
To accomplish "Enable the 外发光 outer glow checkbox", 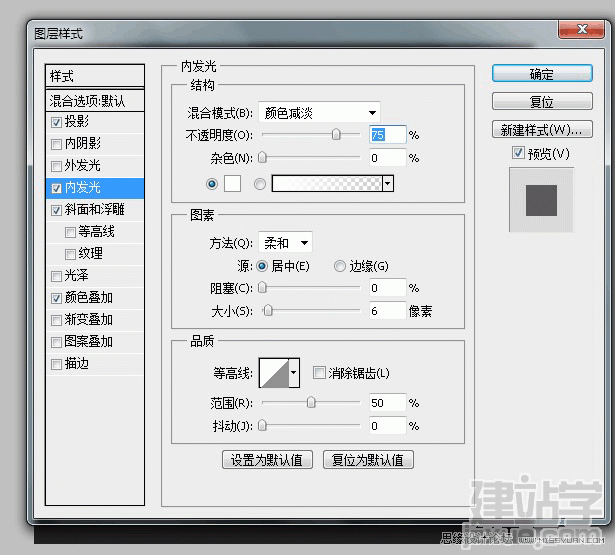I will click(56, 166).
